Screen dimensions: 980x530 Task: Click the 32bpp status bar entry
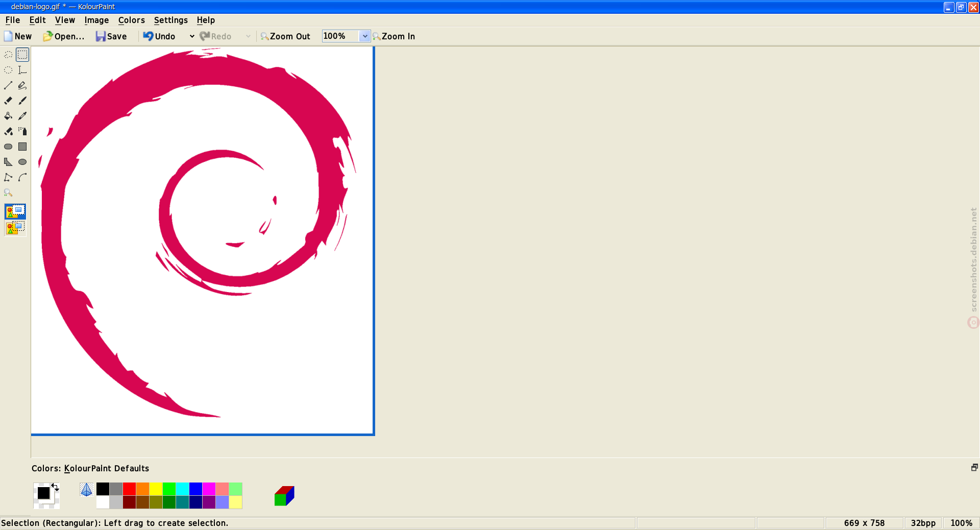pyautogui.click(x=923, y=523)
